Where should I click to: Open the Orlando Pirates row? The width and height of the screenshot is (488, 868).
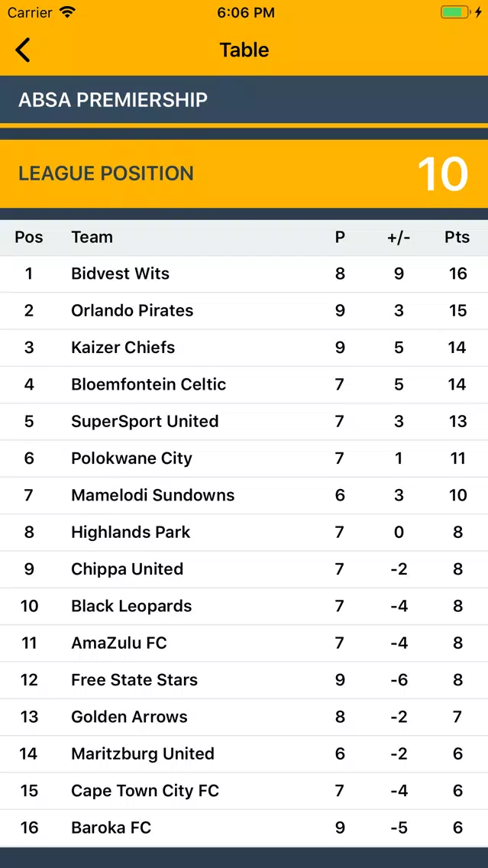[244, 310]
